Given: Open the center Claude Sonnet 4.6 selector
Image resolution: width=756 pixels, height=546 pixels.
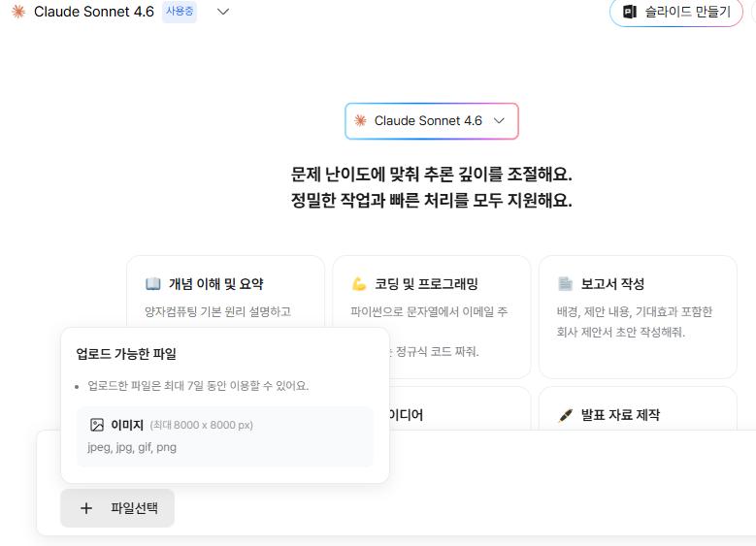Looking at the screenshot, I should (x=432, y=121).
